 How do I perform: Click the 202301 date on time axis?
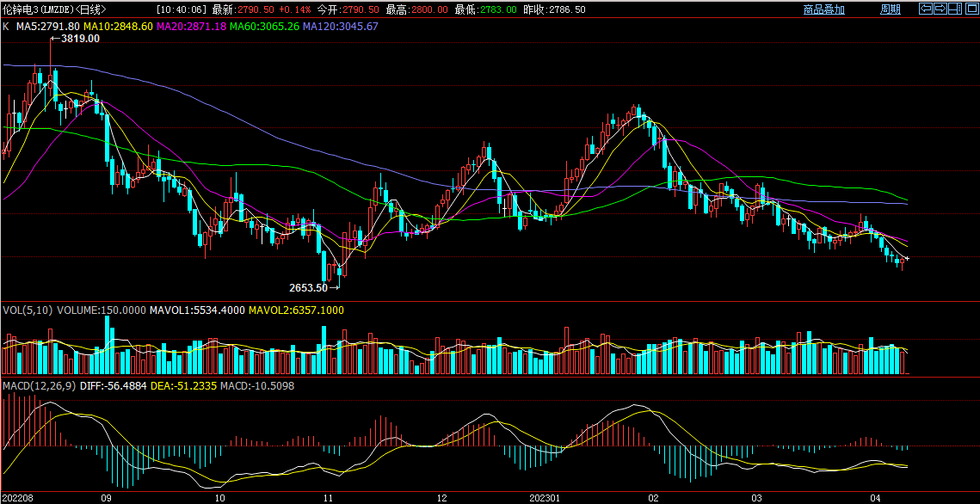[x=545, y=498]
